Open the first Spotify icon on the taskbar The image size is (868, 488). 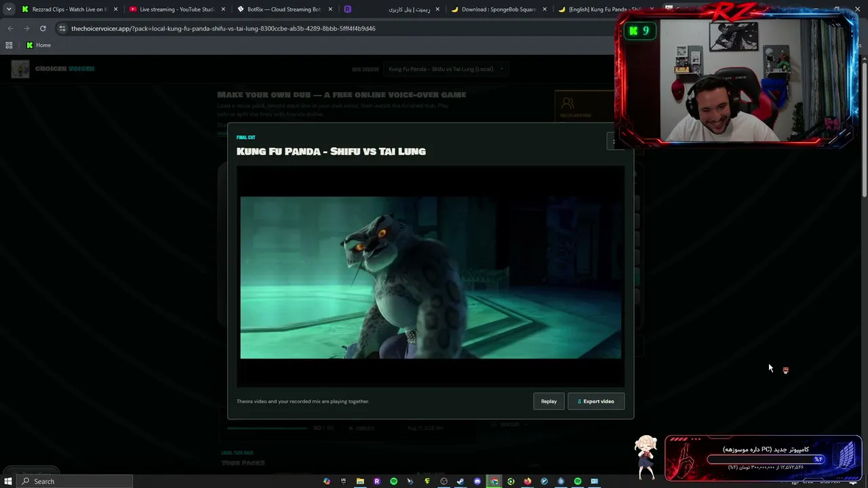(x=394, y=481)
